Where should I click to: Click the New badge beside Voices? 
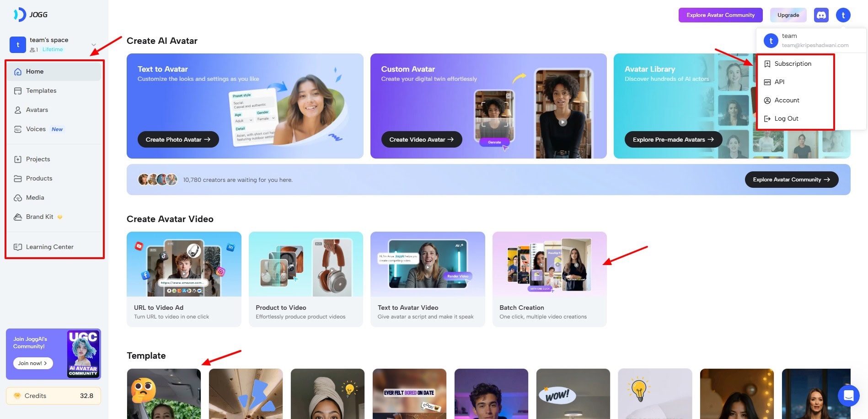click(57, 129)
